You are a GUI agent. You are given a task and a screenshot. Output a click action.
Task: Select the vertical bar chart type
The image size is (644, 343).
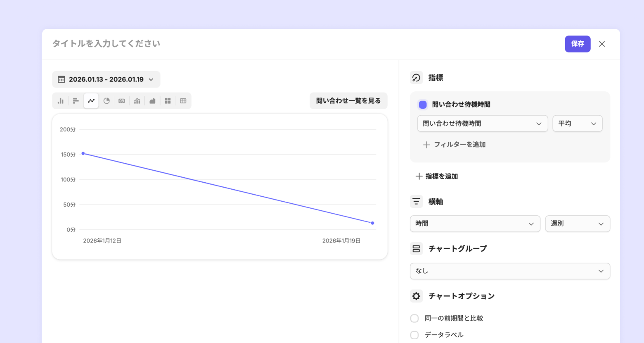pyautogui.click(x=61, y=101)
